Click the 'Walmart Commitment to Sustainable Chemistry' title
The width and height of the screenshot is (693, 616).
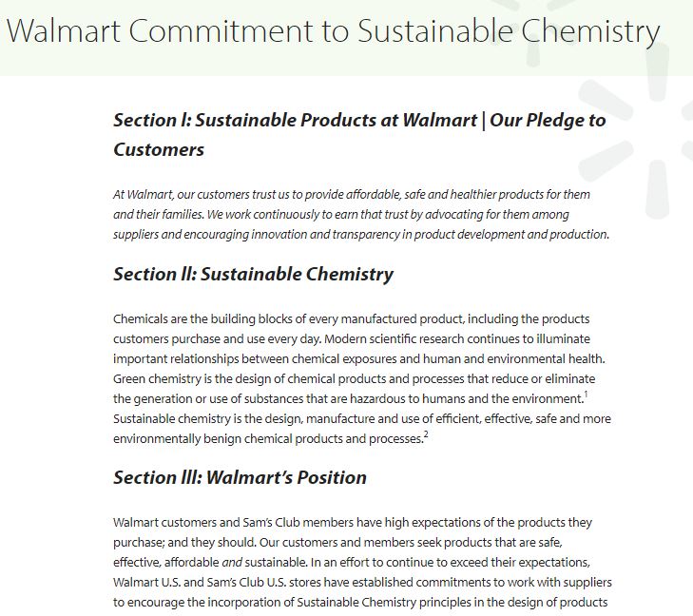point(333,31)
